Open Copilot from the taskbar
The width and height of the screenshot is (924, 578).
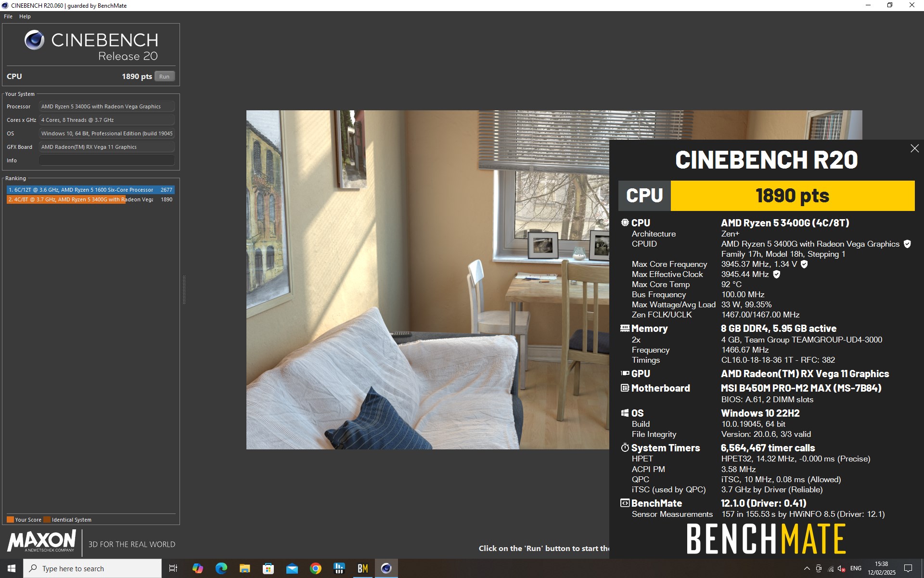tap(198, 568)
